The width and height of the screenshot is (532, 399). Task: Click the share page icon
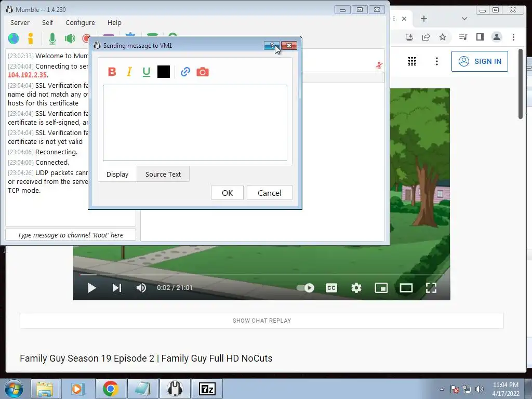point(426,37)
